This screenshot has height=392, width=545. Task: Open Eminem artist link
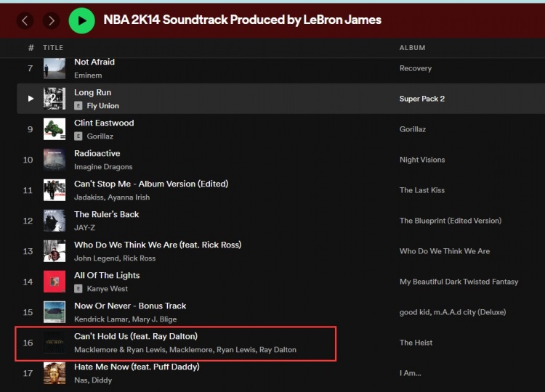pyautogui.click(x=88, y=75)
